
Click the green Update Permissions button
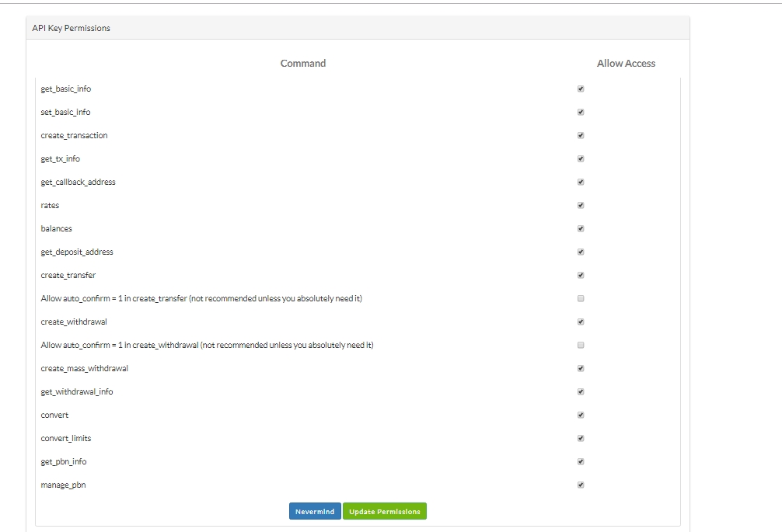[385, 512]
